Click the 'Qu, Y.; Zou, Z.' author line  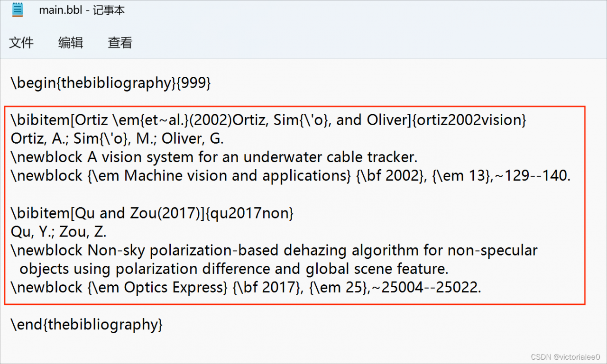coord(58,232)
